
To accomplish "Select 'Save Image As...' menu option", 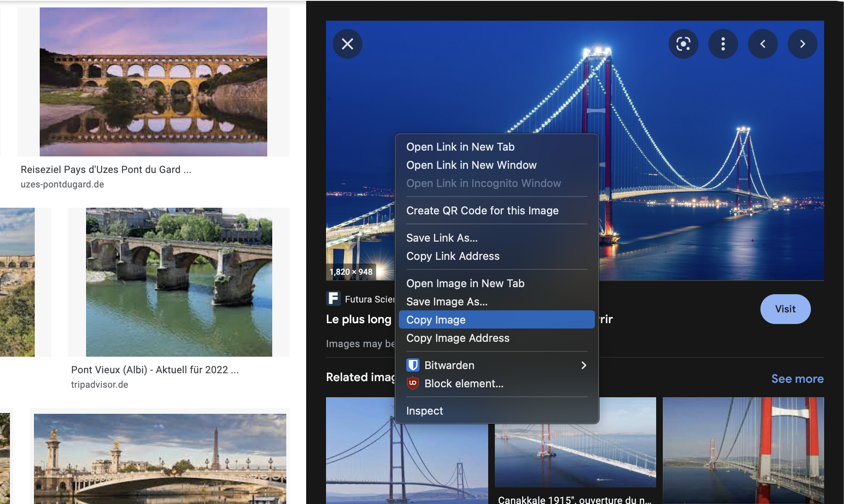I will pos(446,301).
